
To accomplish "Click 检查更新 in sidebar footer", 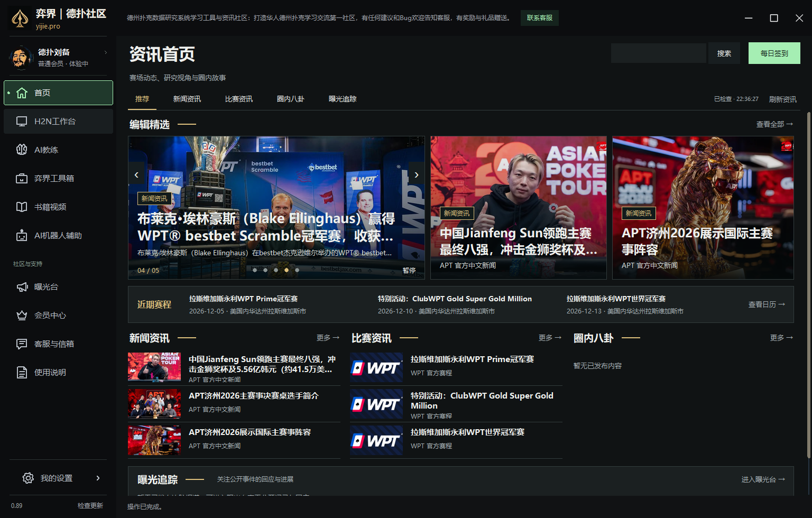I will 90,506.
